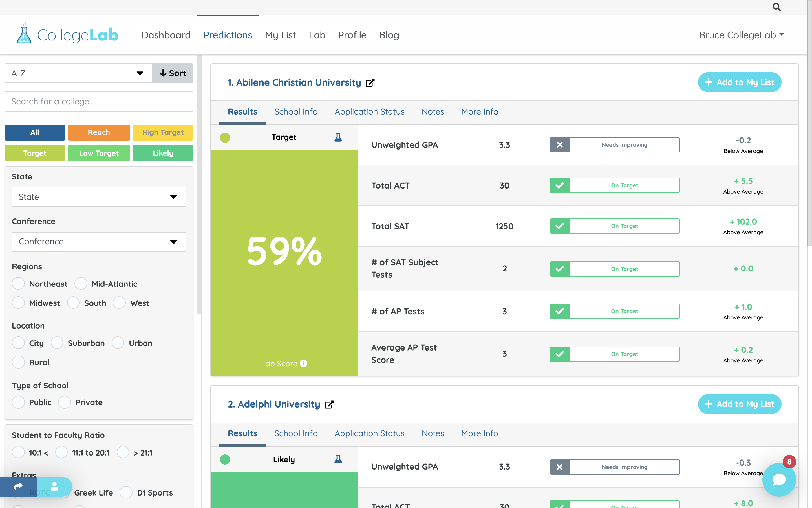
Task: Open Profile menu item
Action: click(352, 35)
